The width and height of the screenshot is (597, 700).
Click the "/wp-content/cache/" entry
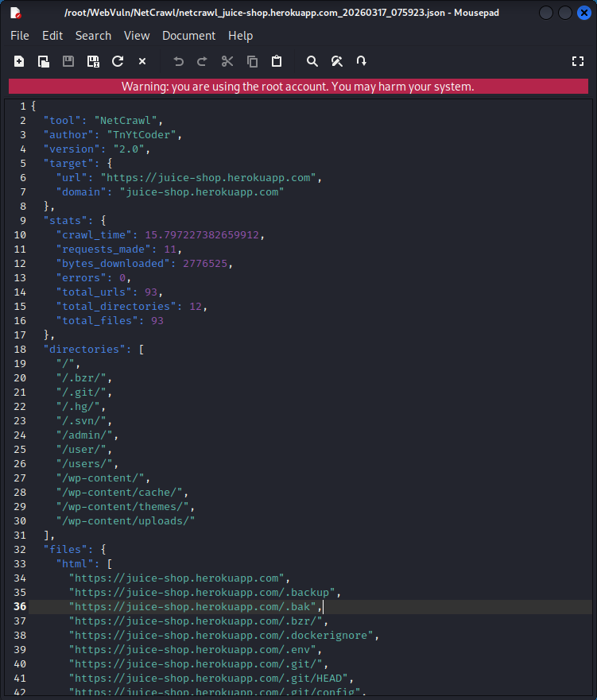(x=122, y=492)
